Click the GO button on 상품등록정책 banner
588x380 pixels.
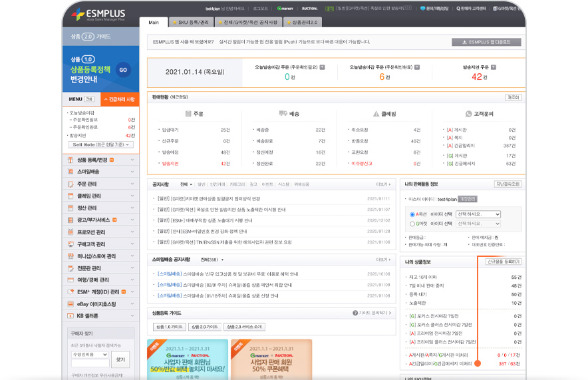click(123, 70)
